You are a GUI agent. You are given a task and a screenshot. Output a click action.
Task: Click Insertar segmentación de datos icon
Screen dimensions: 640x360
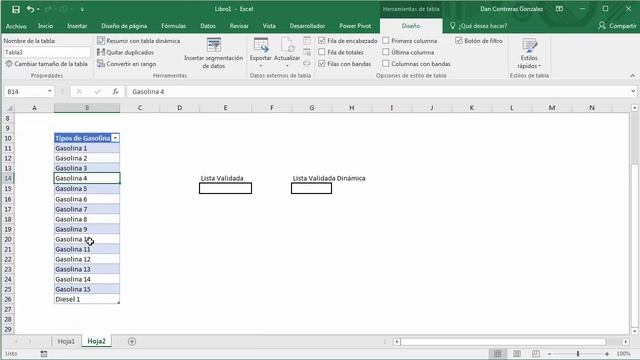(213, 44)
